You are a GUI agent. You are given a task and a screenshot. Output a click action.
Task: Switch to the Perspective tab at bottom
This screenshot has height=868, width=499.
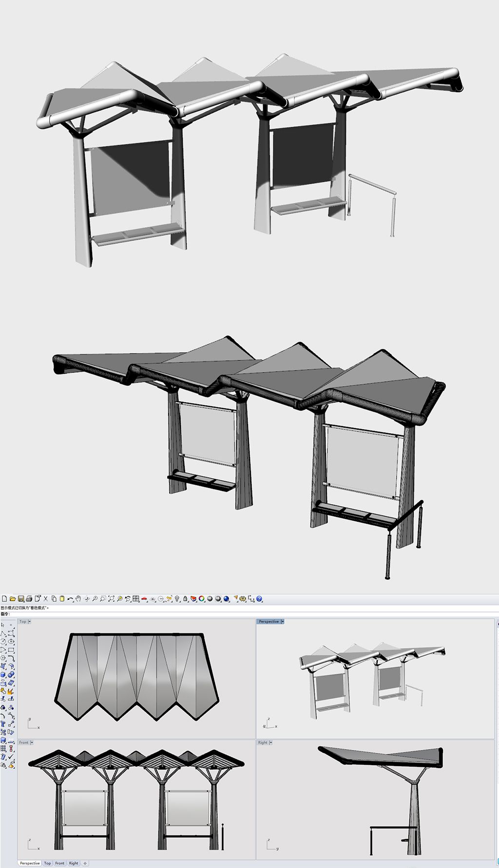(x=30, y=863)
